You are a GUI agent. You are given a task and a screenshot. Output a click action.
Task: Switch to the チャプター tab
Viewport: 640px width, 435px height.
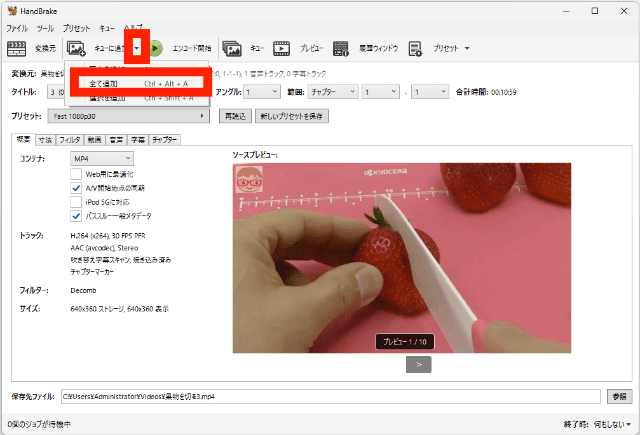click(164, 140)
